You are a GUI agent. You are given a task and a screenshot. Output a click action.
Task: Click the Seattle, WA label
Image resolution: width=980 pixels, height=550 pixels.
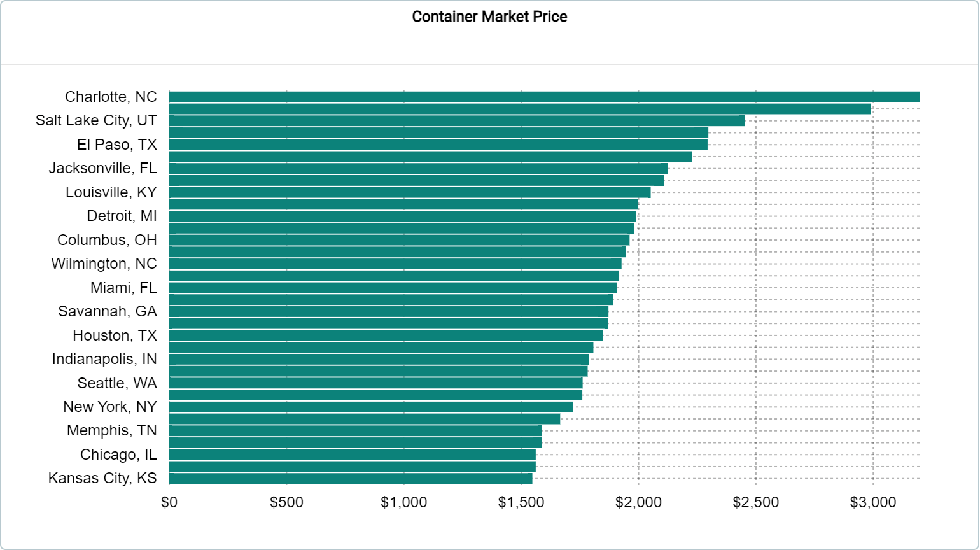pos(117,383)
